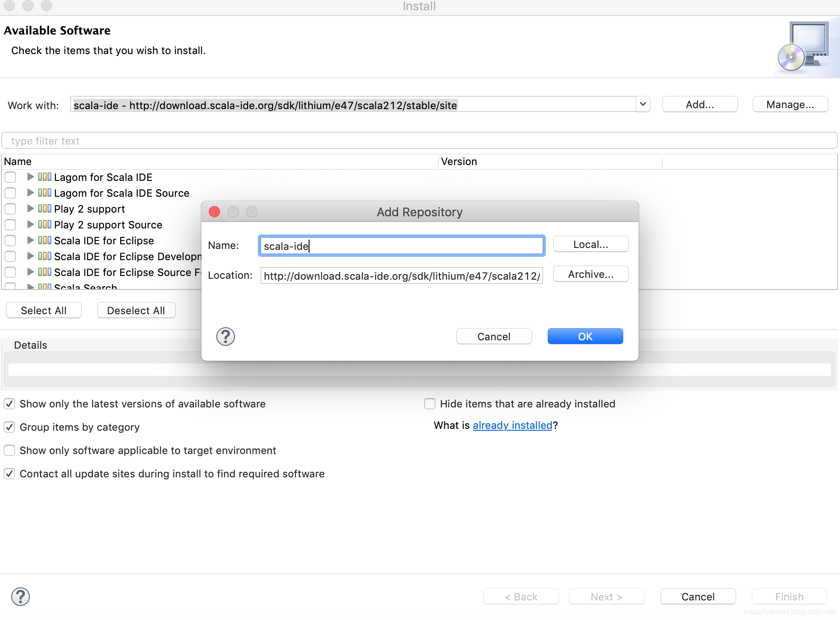Click category icon beside Lagom for Scala IDE Source
The image size is (840, 620).
coord(45,193)
